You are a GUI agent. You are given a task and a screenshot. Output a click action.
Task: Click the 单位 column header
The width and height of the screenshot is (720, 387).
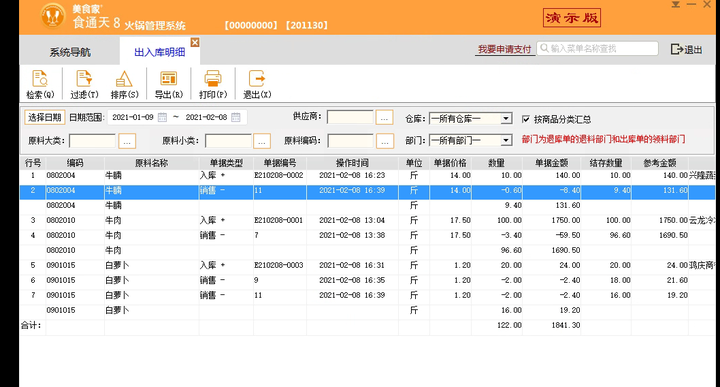tap(414, 163)
